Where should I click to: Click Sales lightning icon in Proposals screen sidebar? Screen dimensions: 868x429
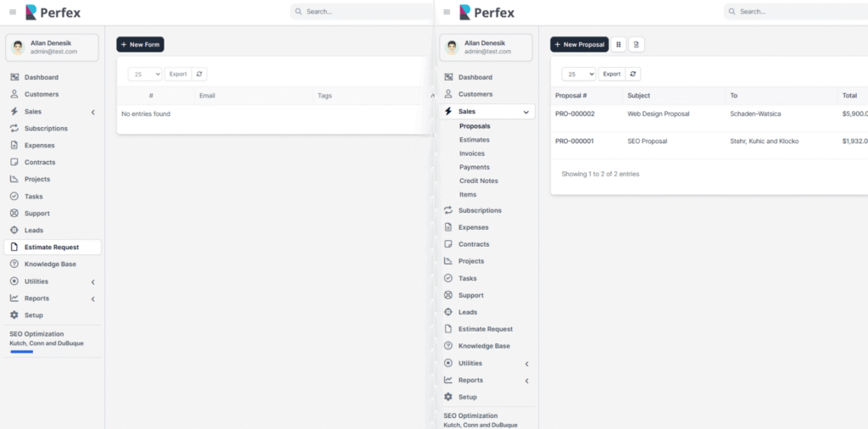point(448,111)
